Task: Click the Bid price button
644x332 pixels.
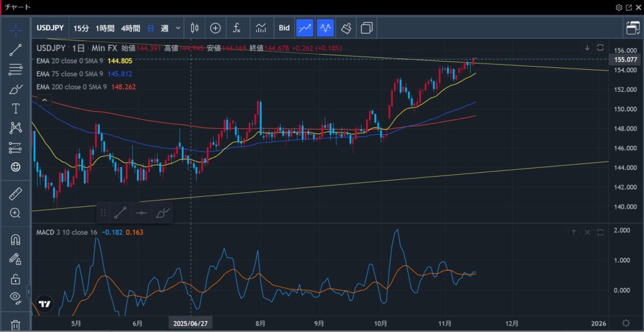Action: [284, 28]
